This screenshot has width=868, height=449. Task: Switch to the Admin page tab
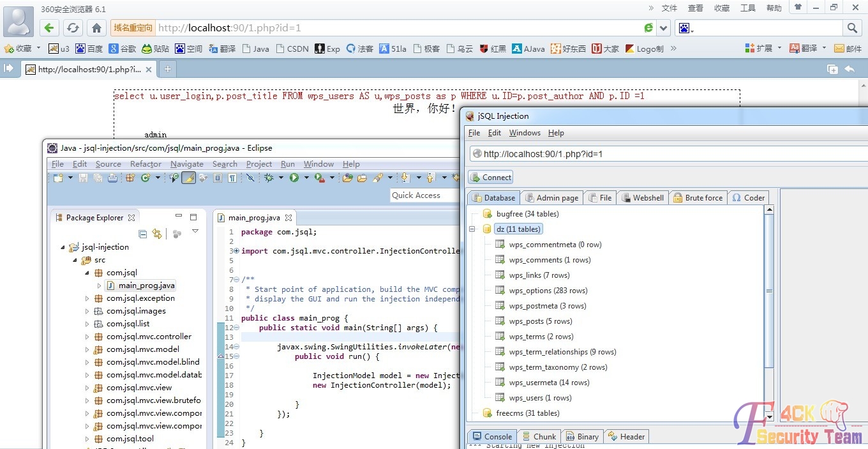[x=551, y=197]
